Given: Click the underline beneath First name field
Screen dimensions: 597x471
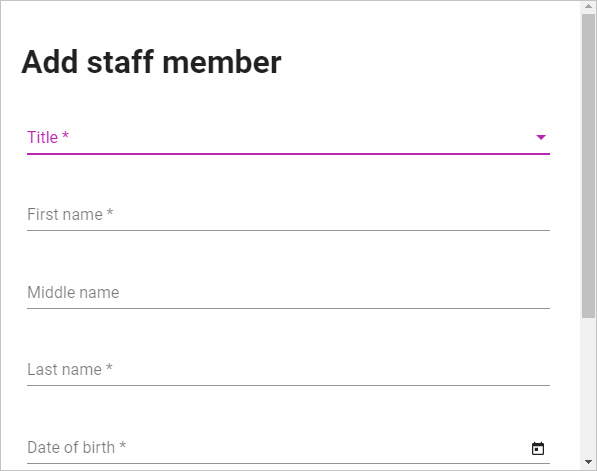Looking at the screenshot, I should click(x=288, y=230).
